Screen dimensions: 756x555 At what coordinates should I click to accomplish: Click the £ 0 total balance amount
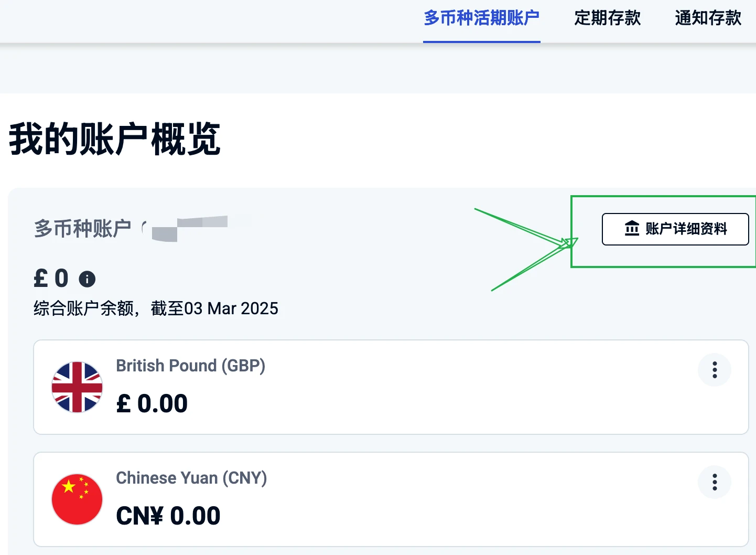tap(51, 278)
